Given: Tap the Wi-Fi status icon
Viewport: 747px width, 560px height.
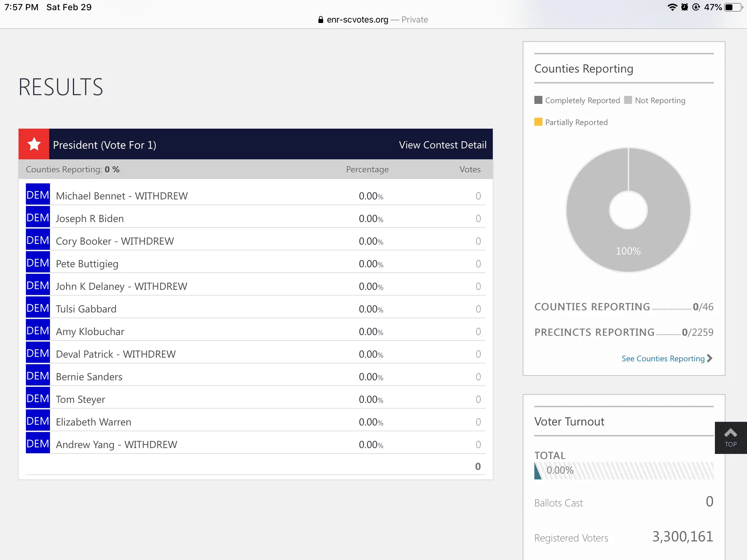Looking at the screenshot, I should pos(672,7).
